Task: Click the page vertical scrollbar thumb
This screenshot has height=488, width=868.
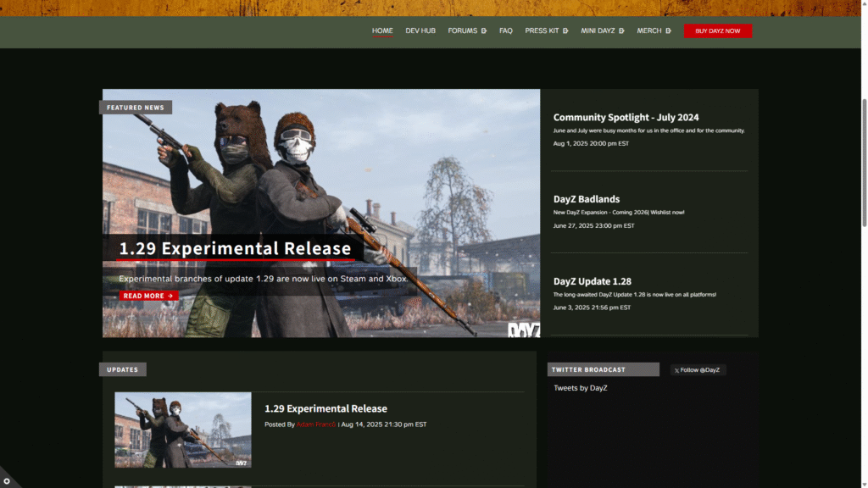Action: click(x=864, y=163)
